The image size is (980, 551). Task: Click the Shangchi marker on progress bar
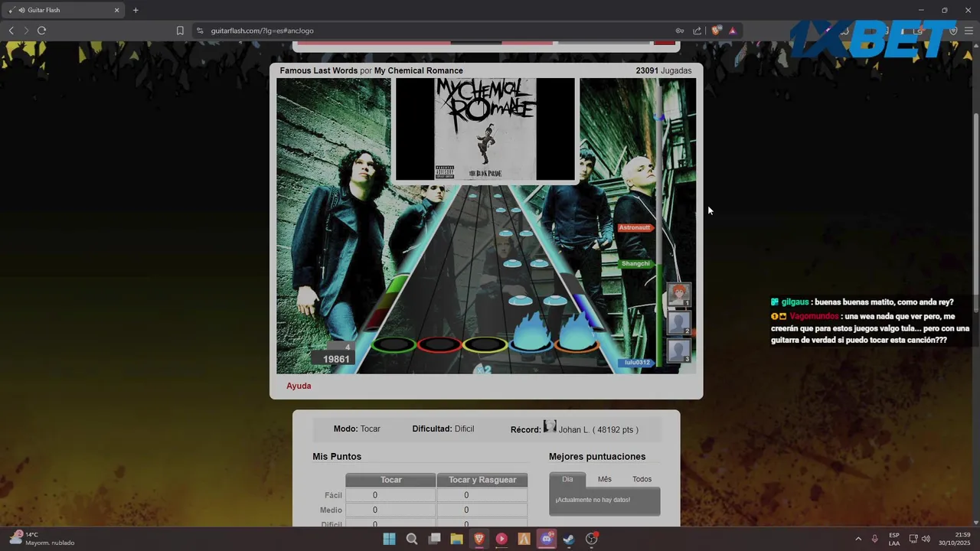[636, 263]
